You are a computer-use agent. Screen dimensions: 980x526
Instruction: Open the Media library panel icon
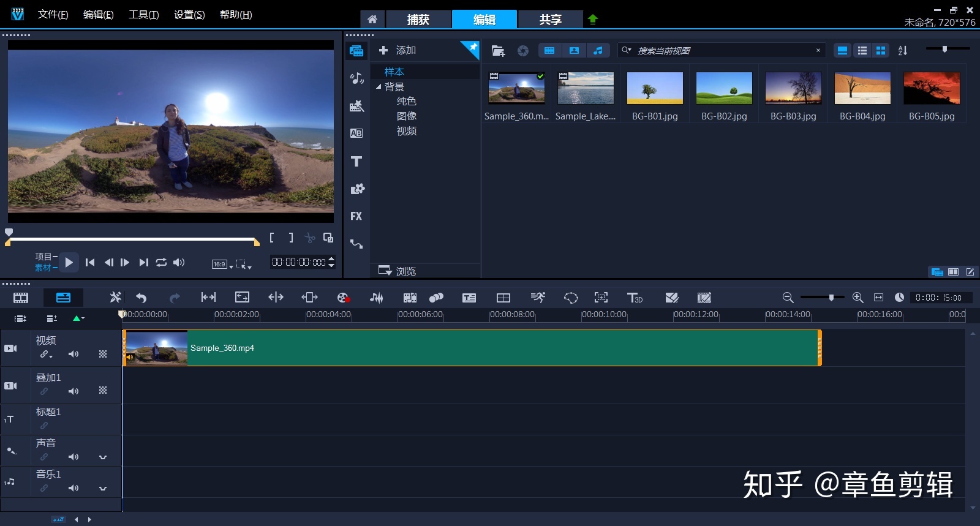tap(356, 51)
